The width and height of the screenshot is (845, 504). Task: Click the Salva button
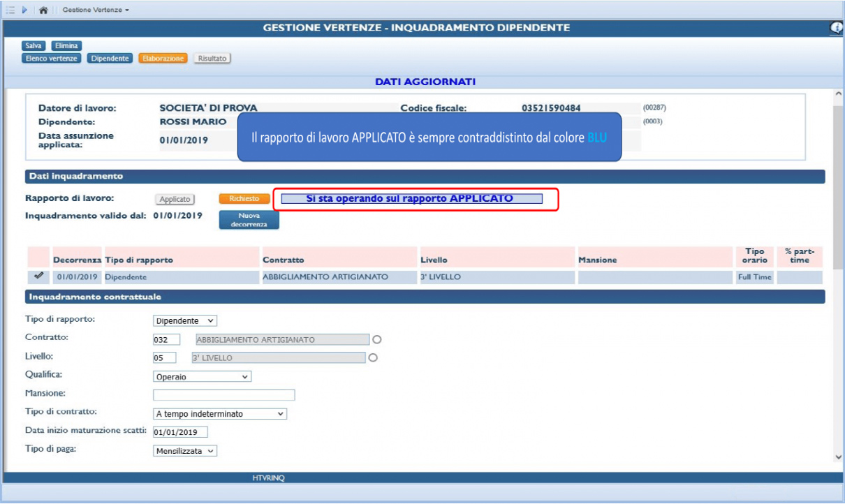pyautogui.click(x=34, y=45)
